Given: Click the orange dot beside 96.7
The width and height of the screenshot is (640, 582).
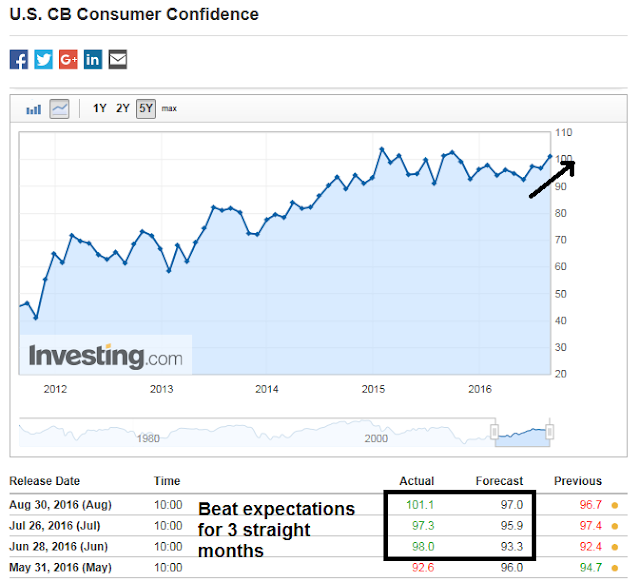Looking at the screenshot, I should [x=615, y=506].
